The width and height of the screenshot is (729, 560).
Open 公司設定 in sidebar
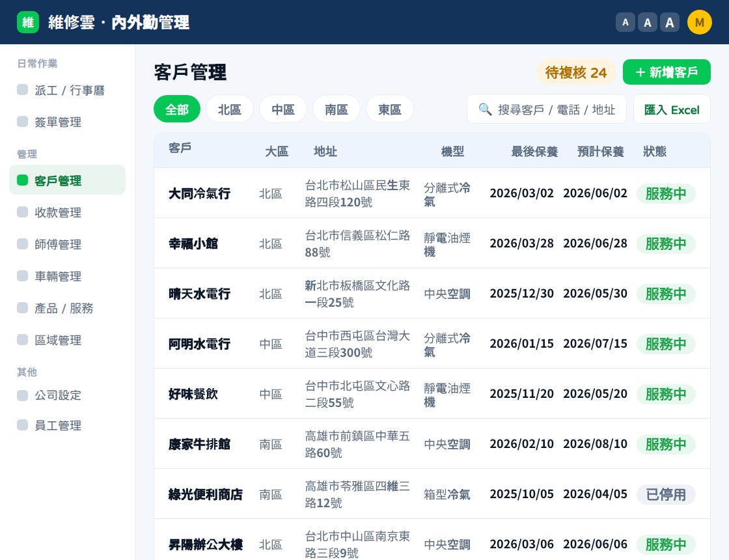(68, 395)
